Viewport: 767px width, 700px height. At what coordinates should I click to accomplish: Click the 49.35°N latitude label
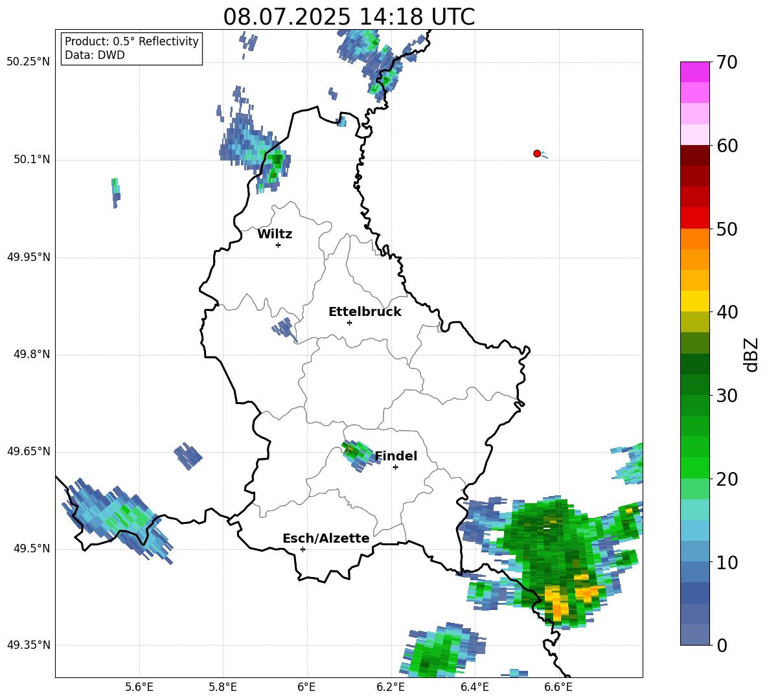(29, 645)
